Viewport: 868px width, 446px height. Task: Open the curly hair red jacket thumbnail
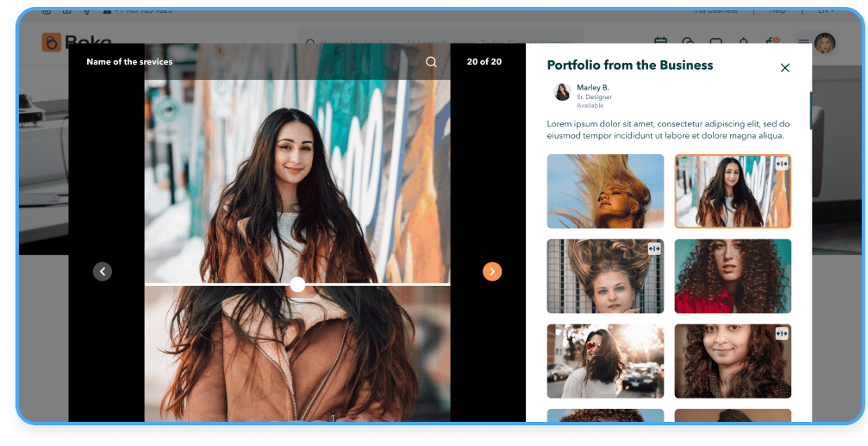point(733,276)
